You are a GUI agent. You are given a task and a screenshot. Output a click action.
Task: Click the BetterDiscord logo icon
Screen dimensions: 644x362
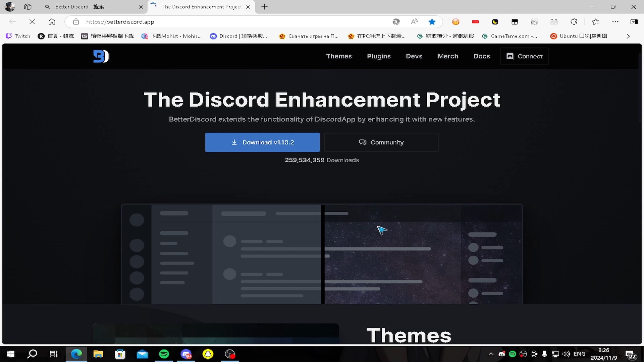click(x=100, y=56)
